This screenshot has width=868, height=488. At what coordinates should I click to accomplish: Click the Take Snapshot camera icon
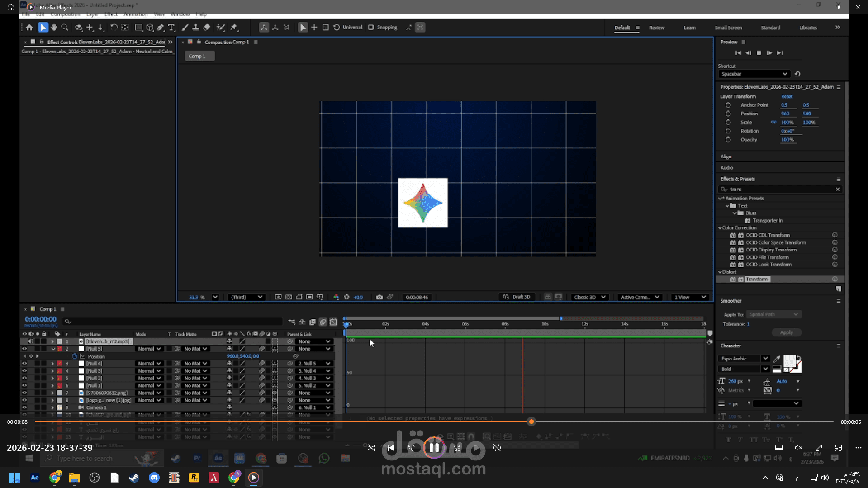tap(379, 297)
